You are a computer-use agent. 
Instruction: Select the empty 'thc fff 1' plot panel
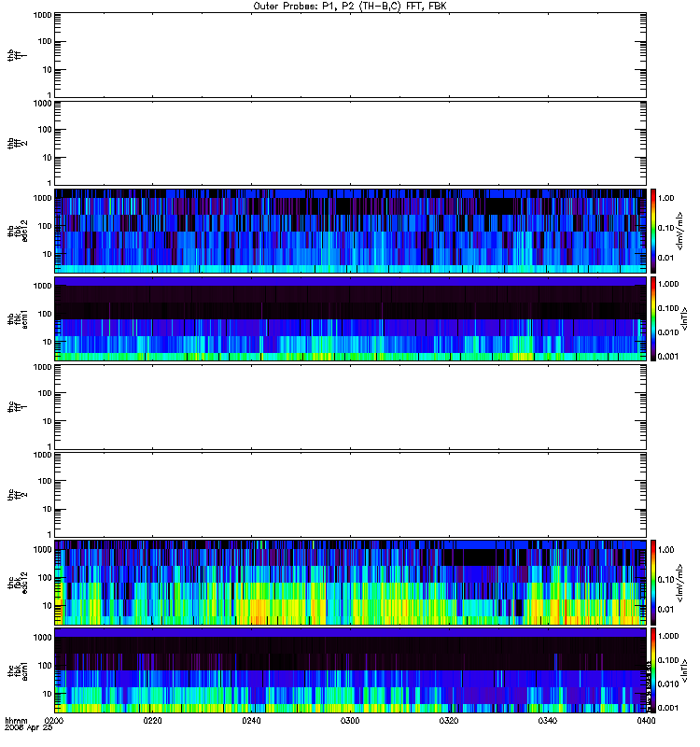(351, 407)
